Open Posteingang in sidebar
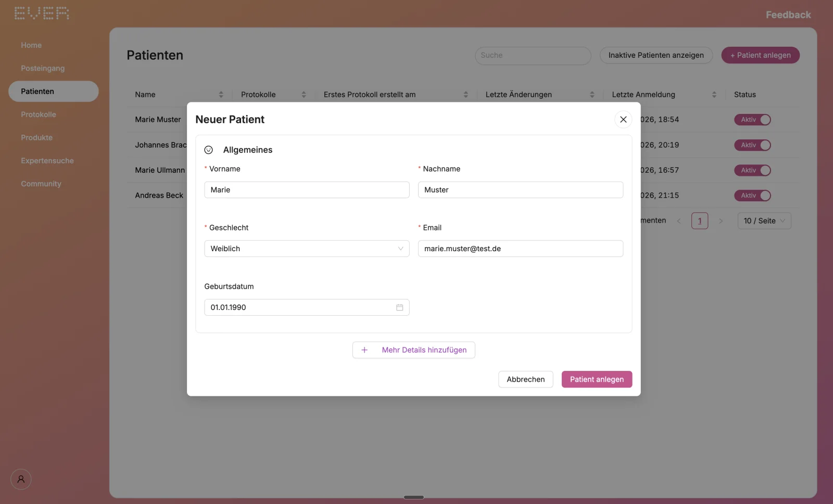This screenshot has height=504, width=833. tap(43, 68)
